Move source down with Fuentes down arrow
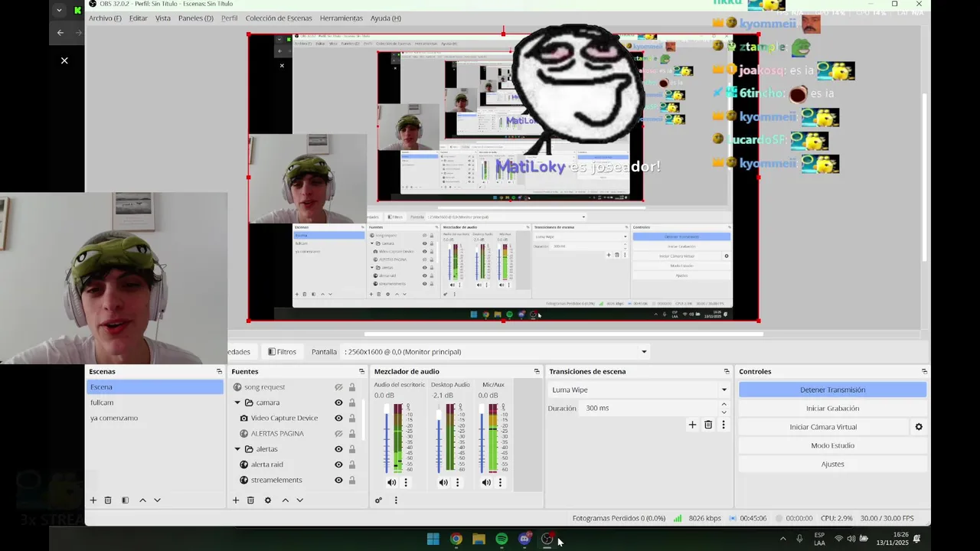 click(x=299, y=500)
